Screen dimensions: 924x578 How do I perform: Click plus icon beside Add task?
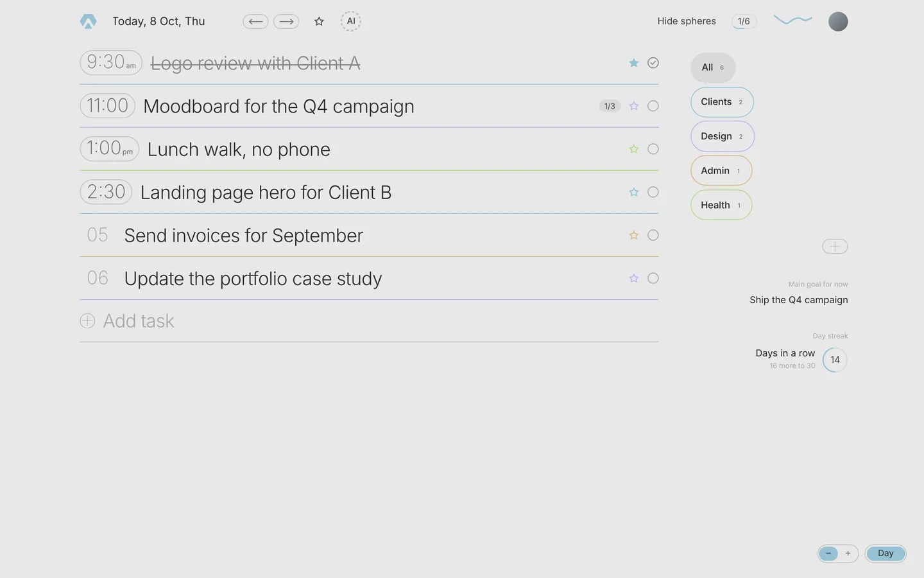pyautogui.click(x=87, y=321)
